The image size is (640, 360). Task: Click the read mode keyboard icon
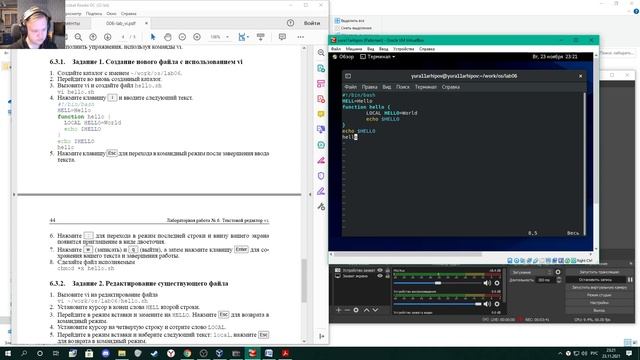260,37
